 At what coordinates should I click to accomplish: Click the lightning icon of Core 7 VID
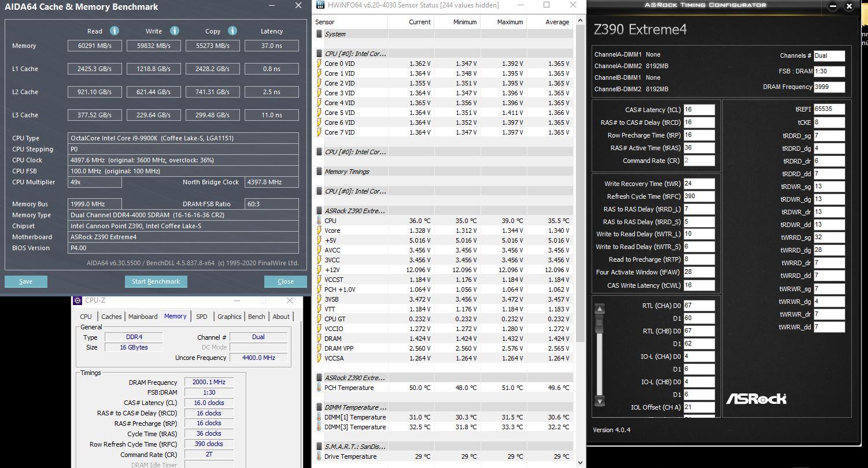point(319,132)
